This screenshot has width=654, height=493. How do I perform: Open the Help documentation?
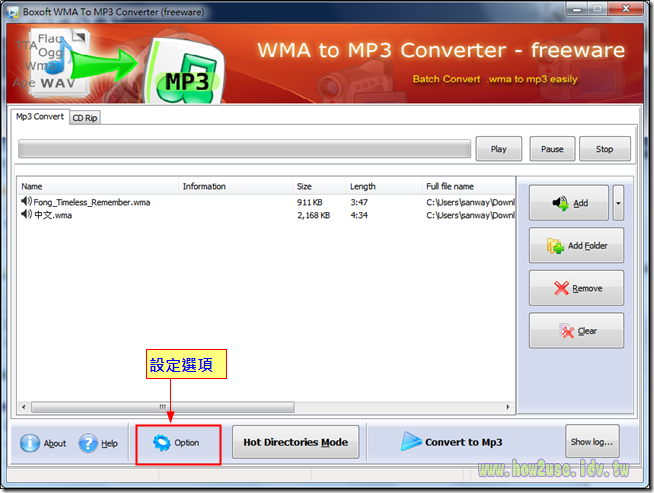tap(99, 443)
